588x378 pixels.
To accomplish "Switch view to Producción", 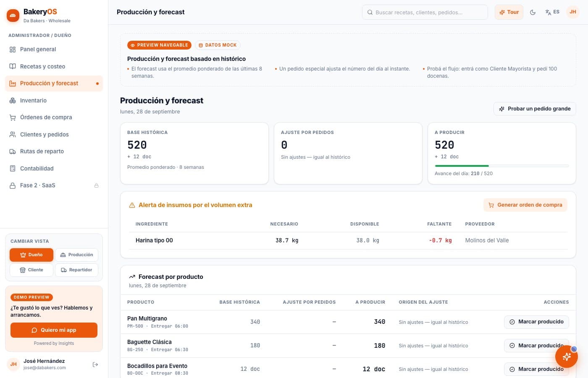I will (x=76, y=255).
